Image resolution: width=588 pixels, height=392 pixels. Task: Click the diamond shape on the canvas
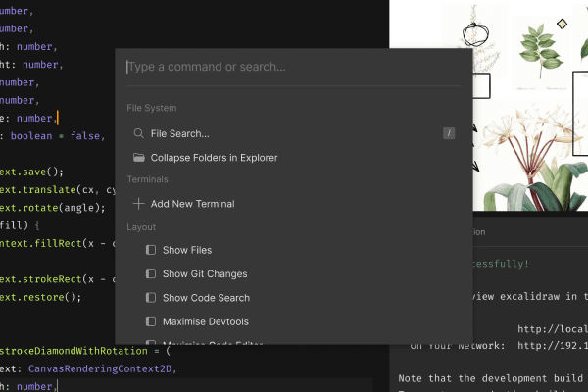coord(562,23)
